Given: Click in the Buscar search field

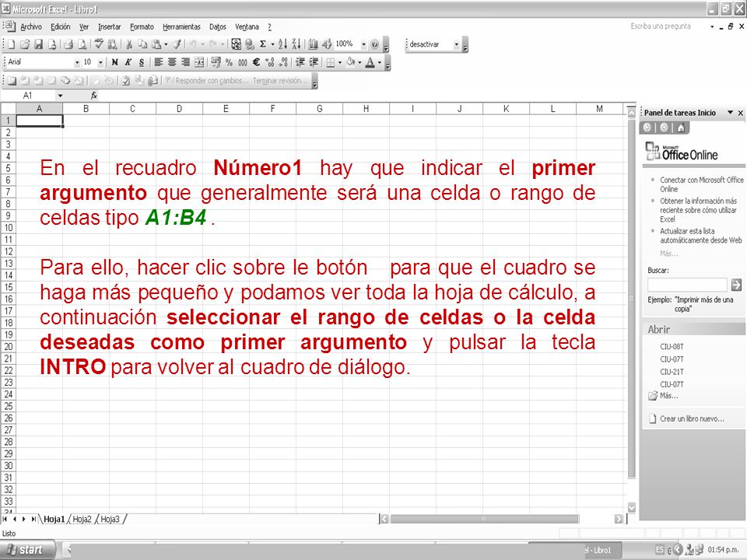Looking at the screenshot, I should click(x=687, y=285).
